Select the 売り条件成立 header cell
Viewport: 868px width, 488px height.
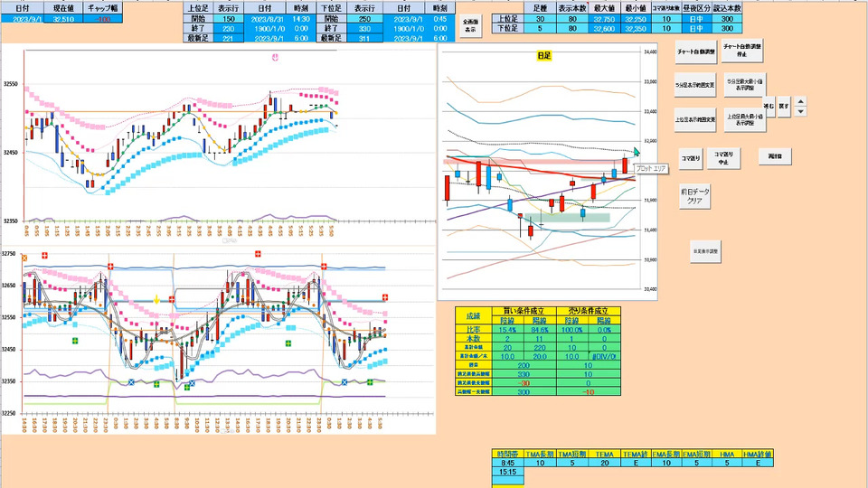coord(589,312)
